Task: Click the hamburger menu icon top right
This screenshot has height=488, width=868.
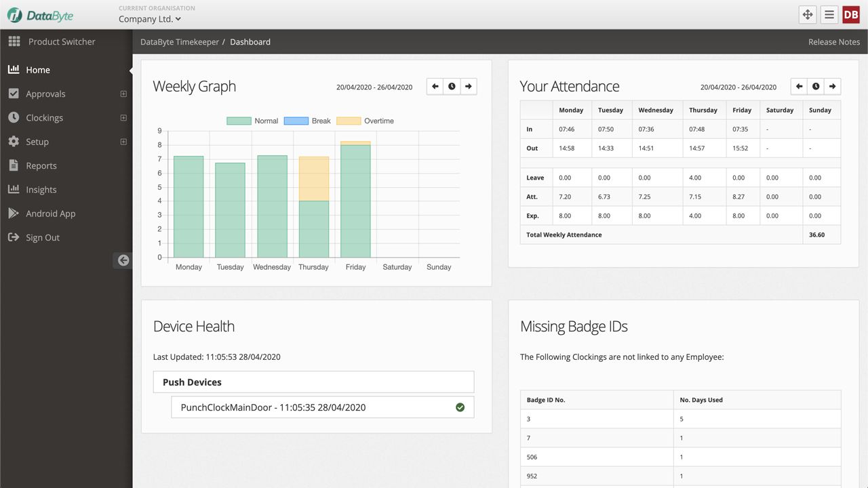Action: 829,14
